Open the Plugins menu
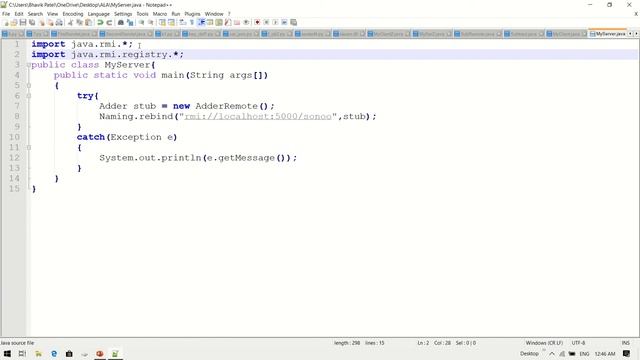 pos(192,14)
